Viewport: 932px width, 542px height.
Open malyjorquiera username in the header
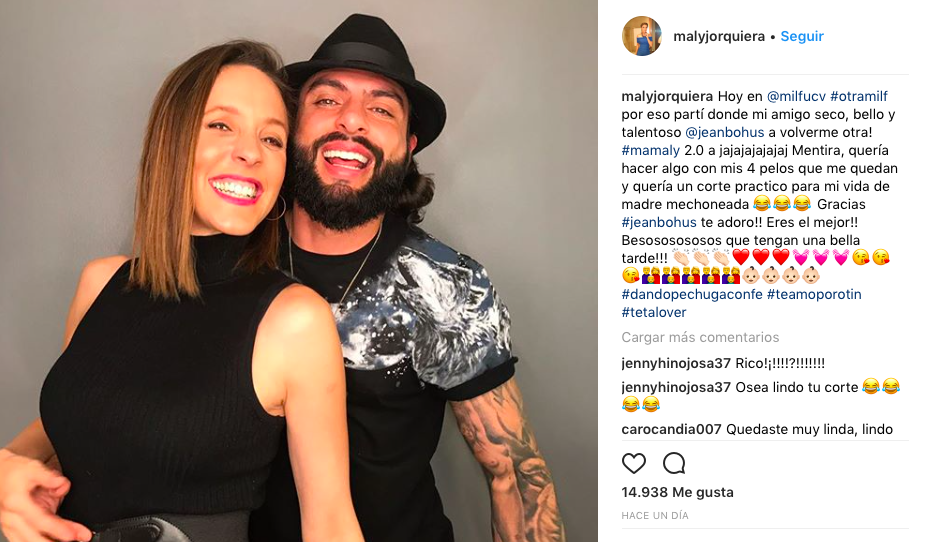(719, 36)
